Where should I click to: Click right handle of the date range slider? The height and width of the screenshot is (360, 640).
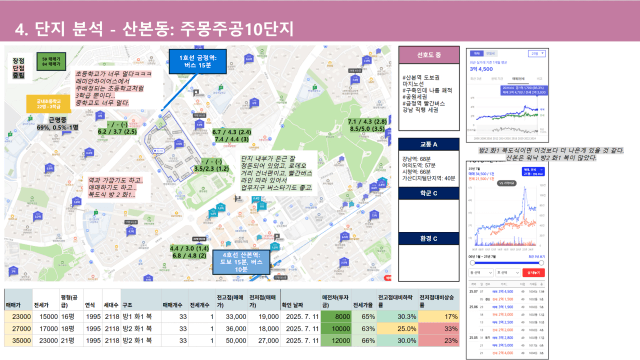[x=541, y=263]
